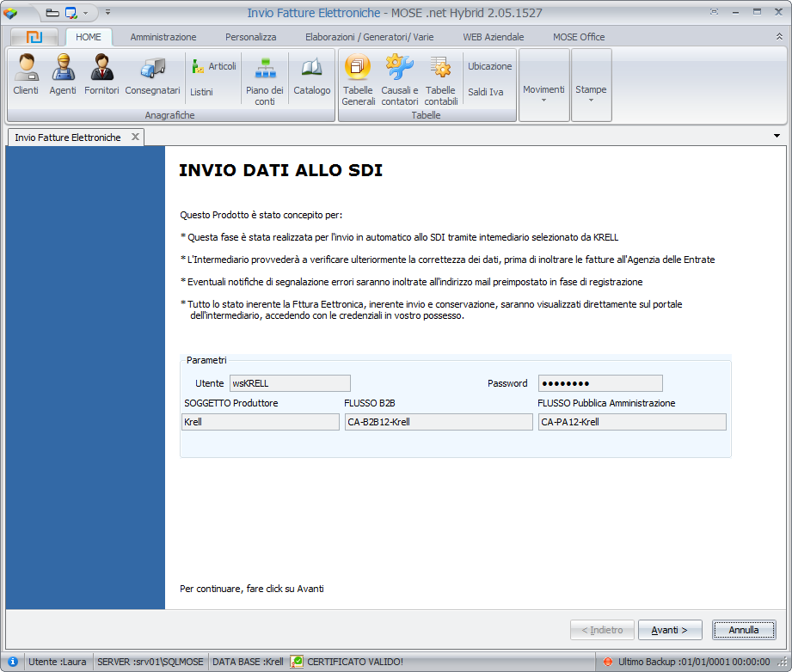The image size is (792, 672).
Task: Switch to the HOME ribbon tab
Action: [x=89, y=37]
